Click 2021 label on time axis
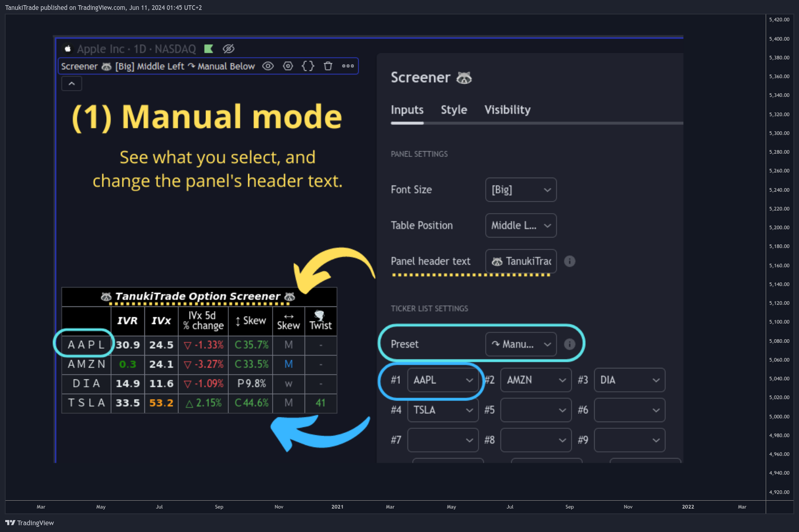 tap(337, 506)
